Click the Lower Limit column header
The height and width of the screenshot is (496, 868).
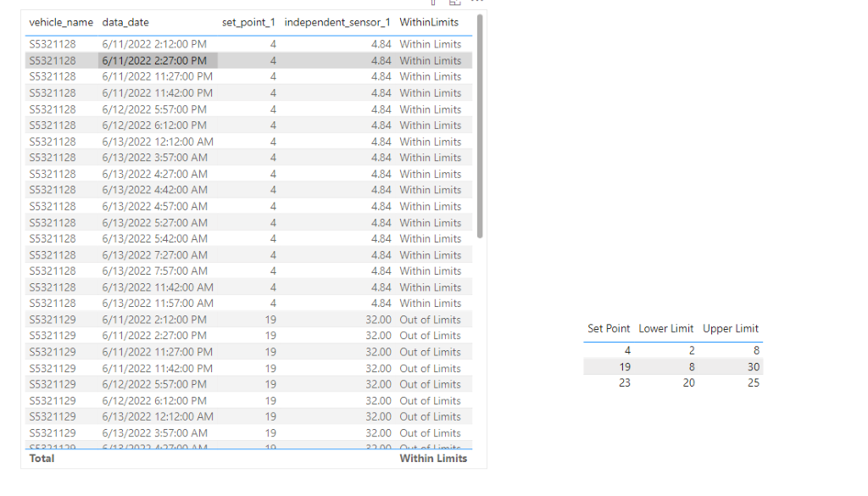(666, 328)
